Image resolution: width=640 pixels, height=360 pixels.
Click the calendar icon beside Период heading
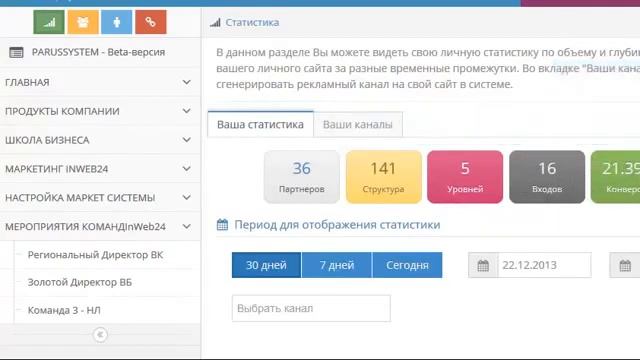click(x=222, y=224)
